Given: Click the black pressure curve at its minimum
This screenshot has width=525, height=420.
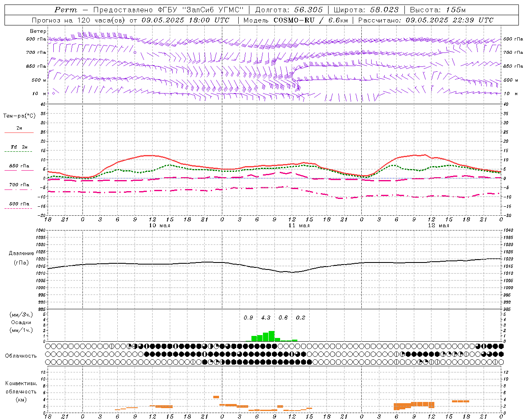Looking at the screenshot, I should point(291,272).
